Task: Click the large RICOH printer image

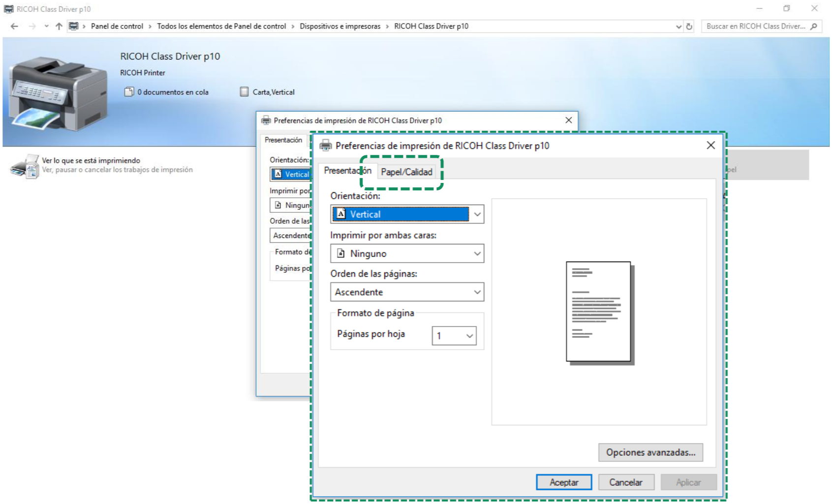Action: (x=58, y=93)
